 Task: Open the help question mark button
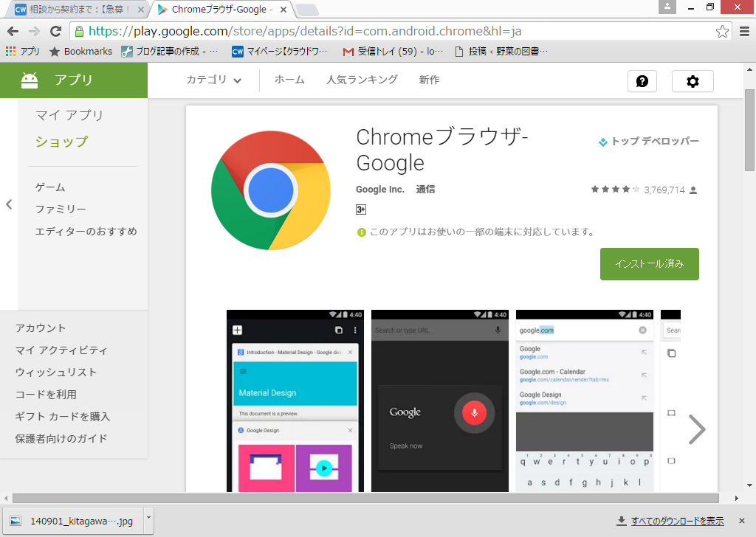(642, 81)
